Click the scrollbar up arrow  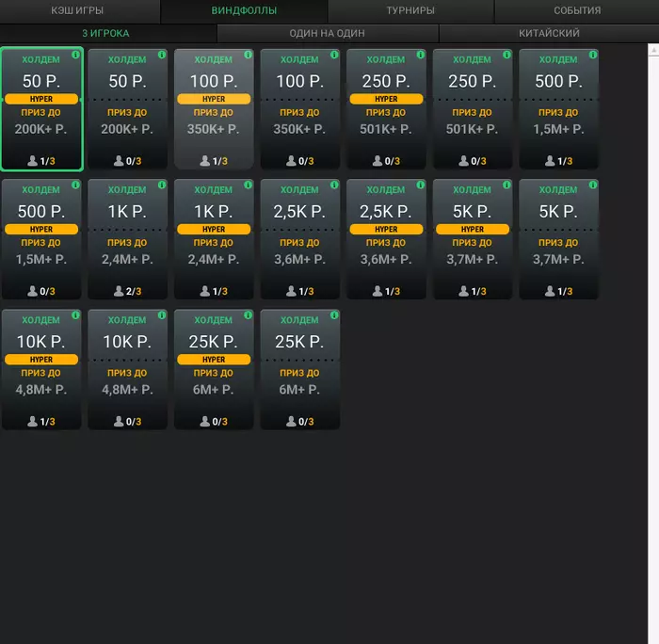pos(653,50)
